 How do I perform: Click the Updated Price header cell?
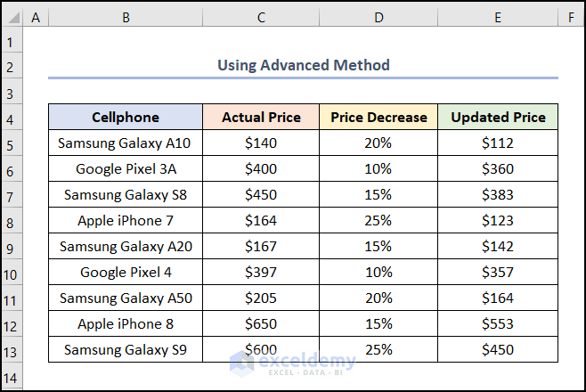coord(498,118)
